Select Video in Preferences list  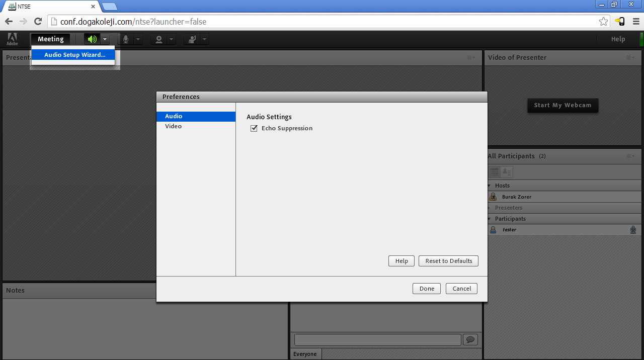(174, 126)
